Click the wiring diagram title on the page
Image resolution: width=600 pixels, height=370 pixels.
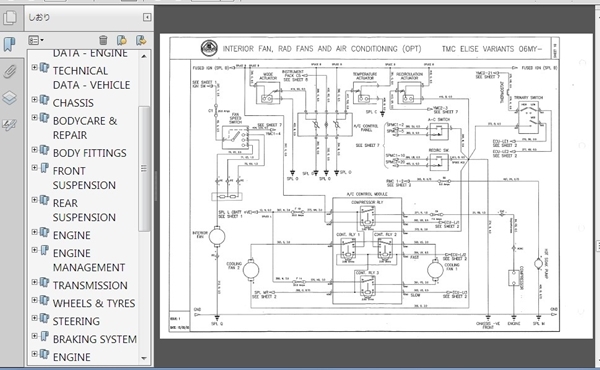(x=322, y=49)
